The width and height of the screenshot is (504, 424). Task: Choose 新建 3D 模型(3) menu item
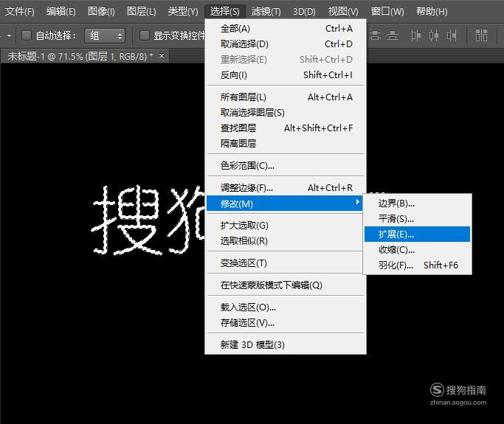[x=286, y=345]
